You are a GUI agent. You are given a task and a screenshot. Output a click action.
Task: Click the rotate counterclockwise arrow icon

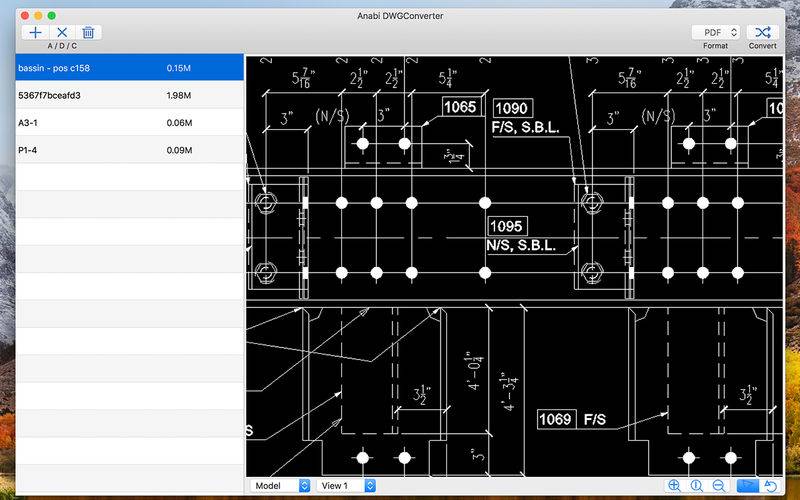point(771,486)
